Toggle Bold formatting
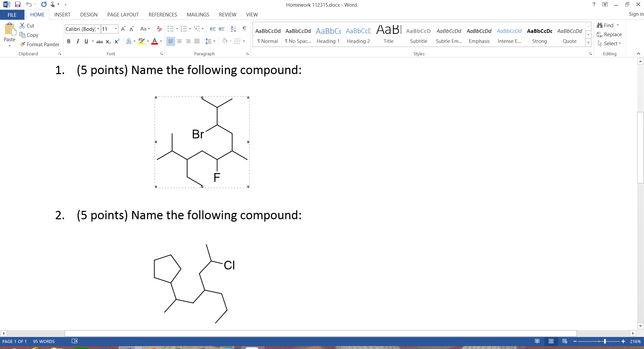 (69, 42)
